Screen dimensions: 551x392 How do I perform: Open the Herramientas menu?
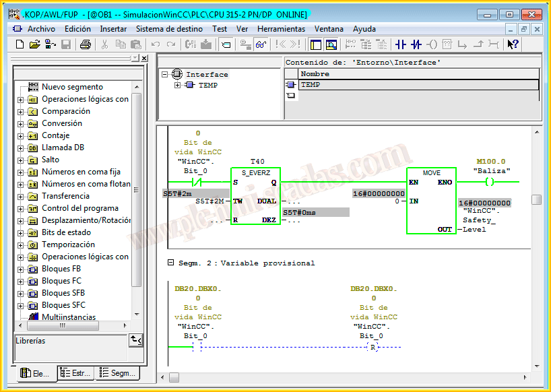[x=281, y=29]
